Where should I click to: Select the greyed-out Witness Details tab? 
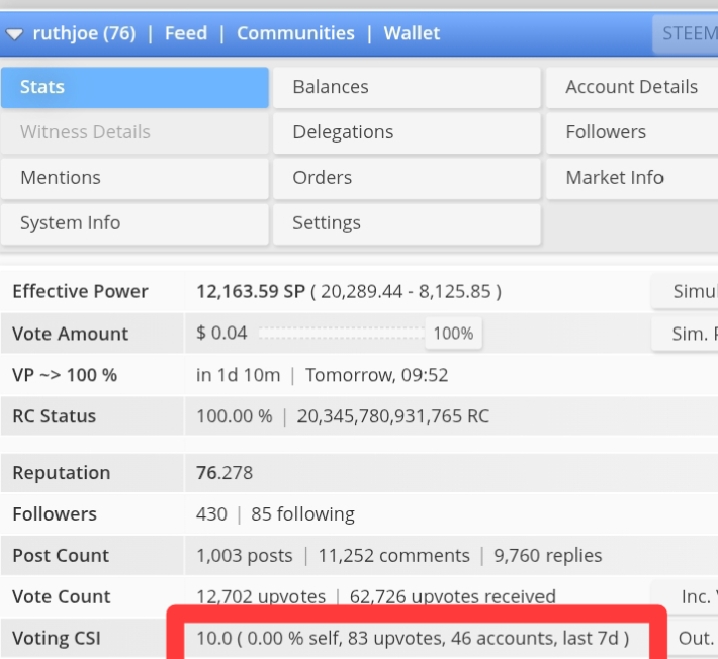point(135,132)
